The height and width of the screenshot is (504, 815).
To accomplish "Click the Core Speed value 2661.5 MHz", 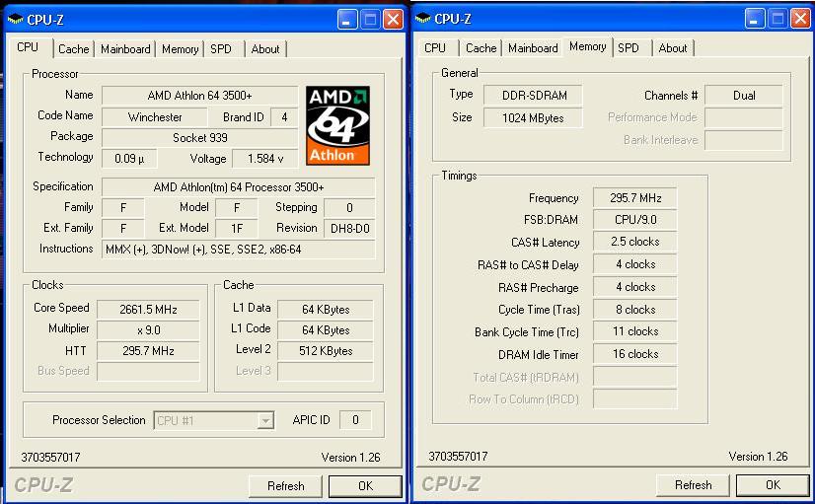I will [148, 310].
